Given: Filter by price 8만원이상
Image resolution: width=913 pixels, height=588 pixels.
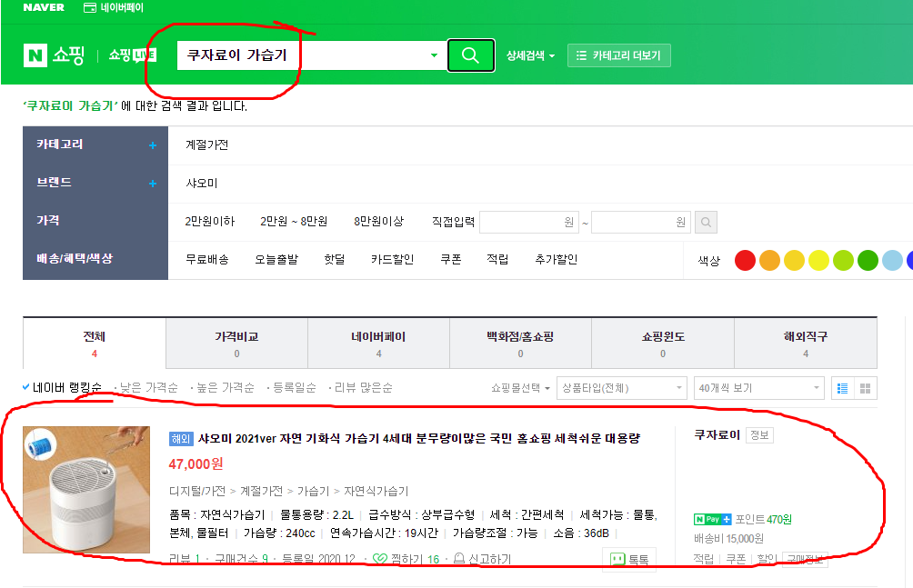Looking at the screenshot, I should pyautogui.click(x=378, y=221).
